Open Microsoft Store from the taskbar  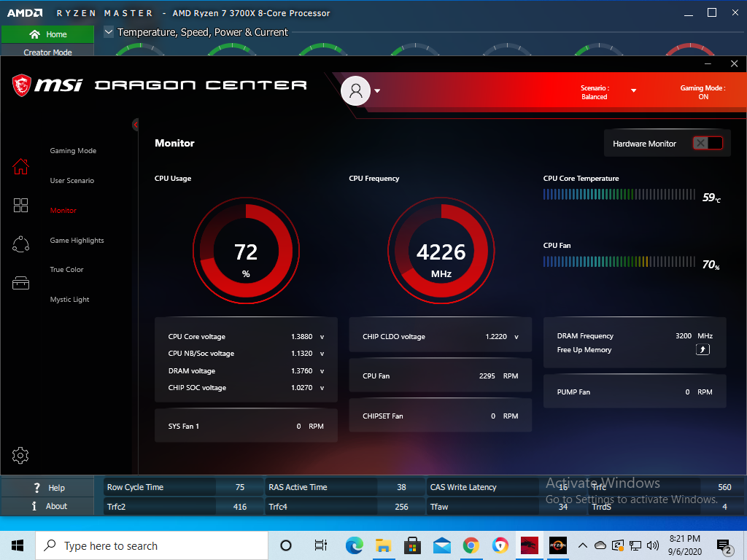(x=413, y=545)
